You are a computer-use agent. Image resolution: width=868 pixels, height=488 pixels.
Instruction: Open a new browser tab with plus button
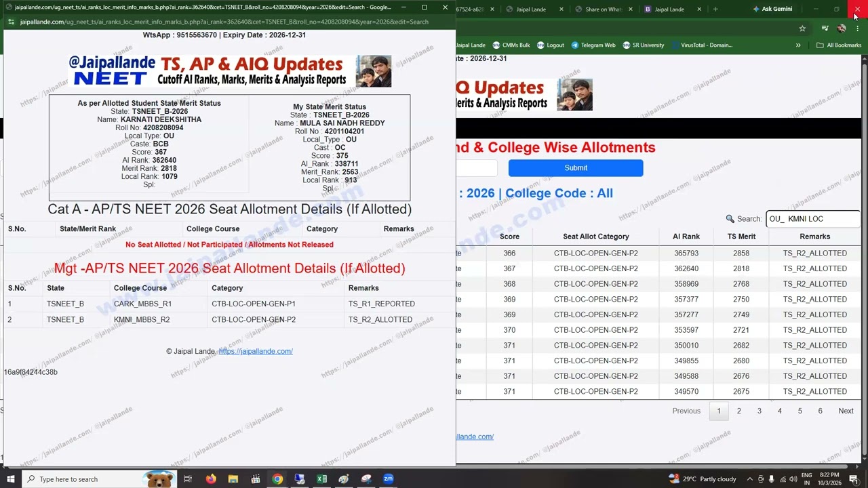coord(715,9)
